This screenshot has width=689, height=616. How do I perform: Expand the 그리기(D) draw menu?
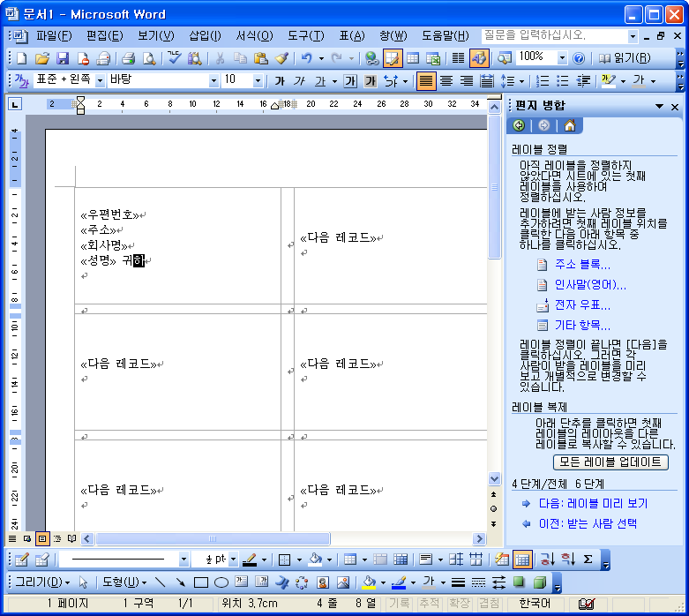(x=42, y=582)
